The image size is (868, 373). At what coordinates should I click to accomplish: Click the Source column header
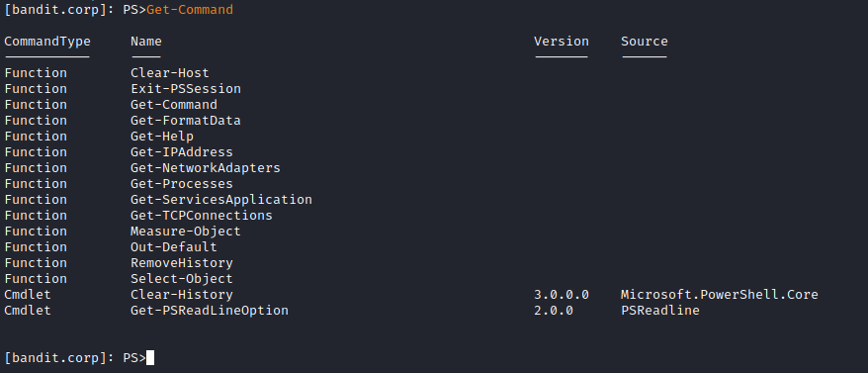[x=645, y=42]
